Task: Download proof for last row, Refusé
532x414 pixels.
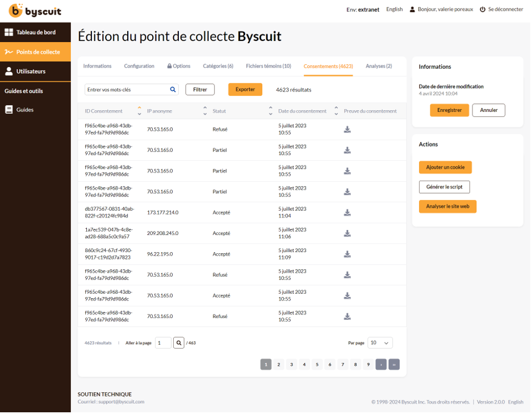Action: (347, 317)
